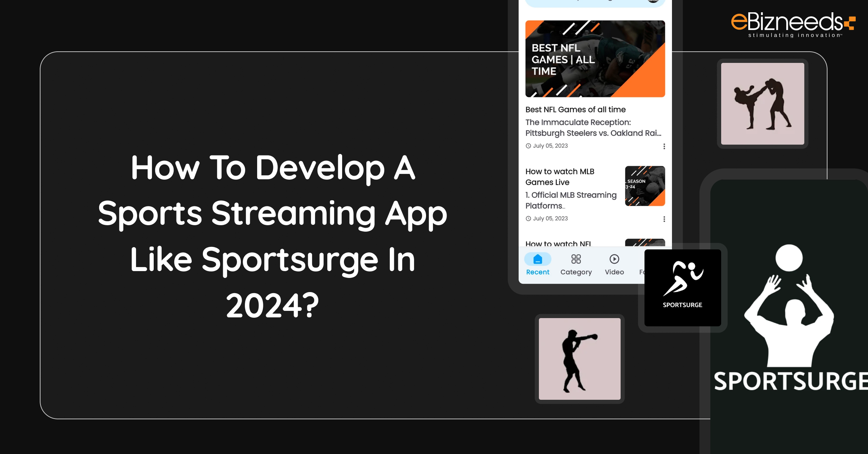Switch to the Video tab
Viewport: 868px width, 454px height.
click(x=614, y=272)
